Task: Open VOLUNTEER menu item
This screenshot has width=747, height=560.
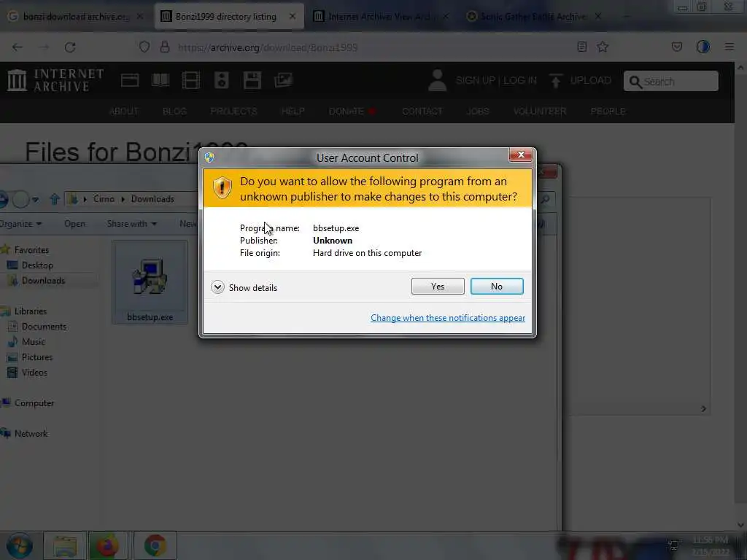Action: [540, 111]
